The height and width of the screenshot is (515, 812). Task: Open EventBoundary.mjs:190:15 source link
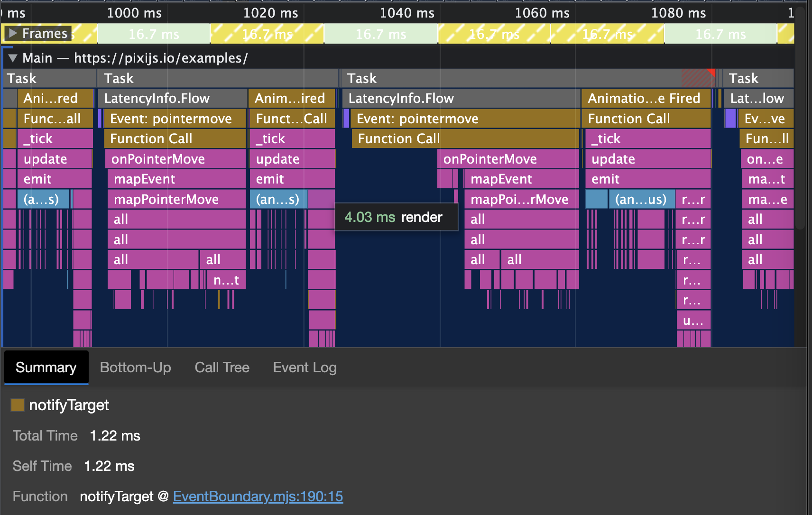258,497
